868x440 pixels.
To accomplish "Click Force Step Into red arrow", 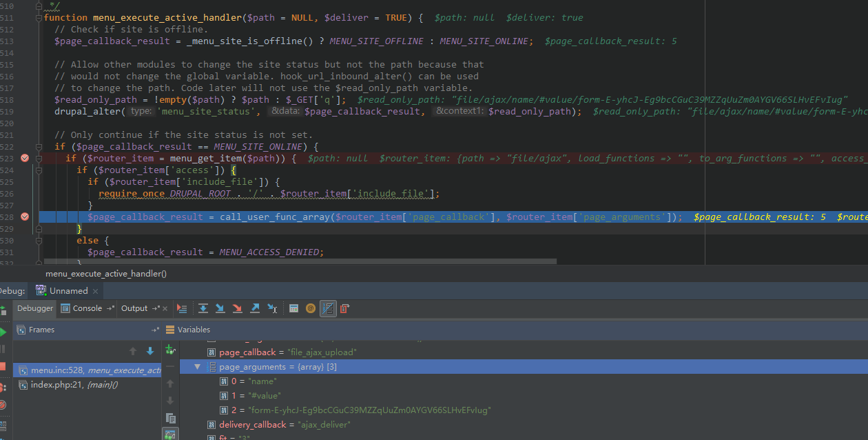I will 238,308.
